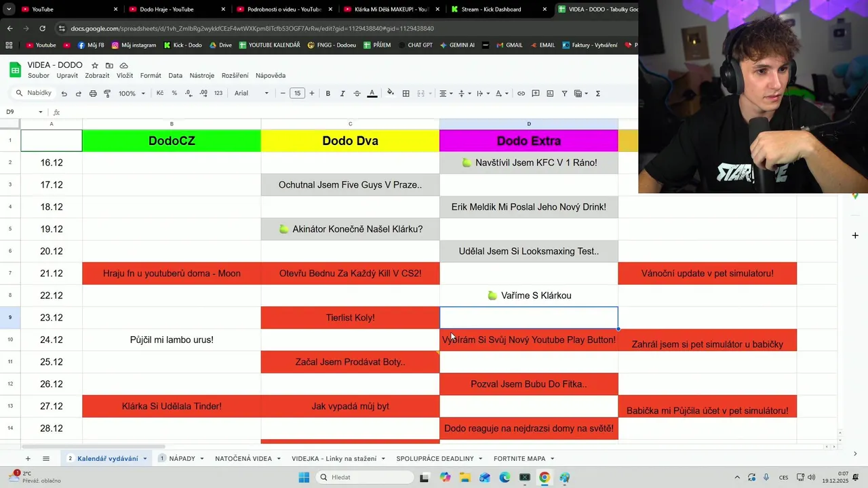Switch to Stream - Kick Dashboard browser tab
Image resolution: width=868 pixels, height=488 pixels.
click(498, 9)
